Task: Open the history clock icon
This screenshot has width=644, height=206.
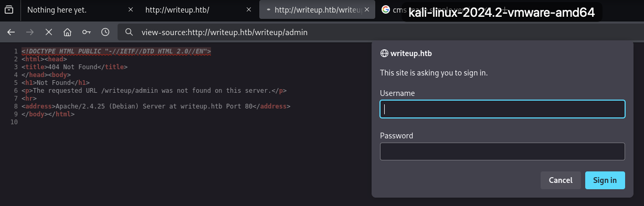Action: click(x=105, y=32)
